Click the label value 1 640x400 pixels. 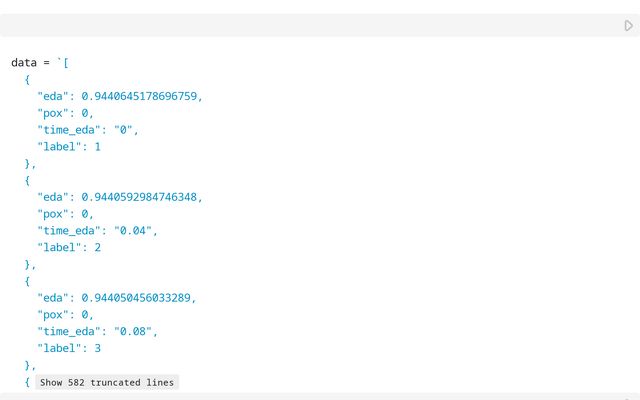coord(97,147)
